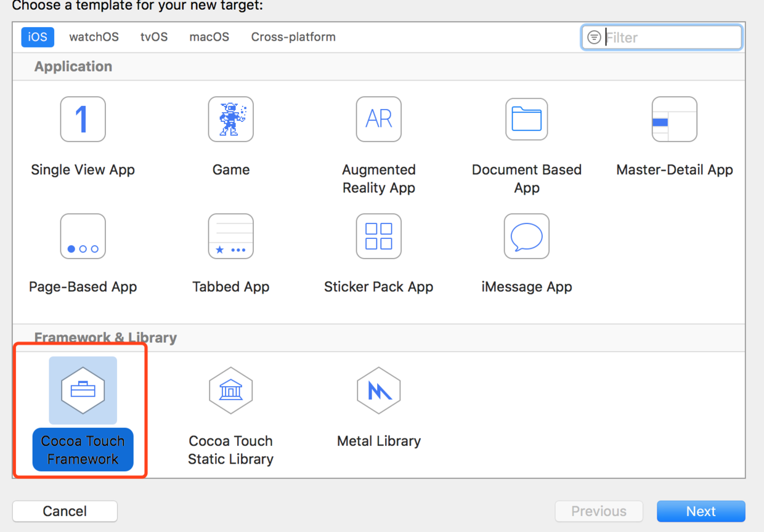Choose the Master-Detail App icon

(675, 119)
